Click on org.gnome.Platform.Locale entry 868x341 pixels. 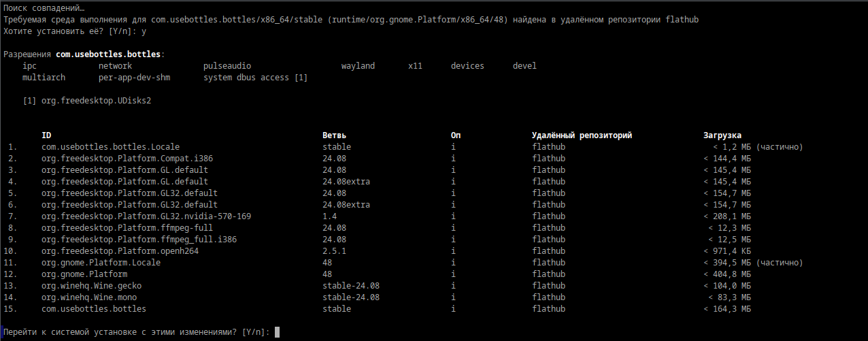(x=101, y=262)
